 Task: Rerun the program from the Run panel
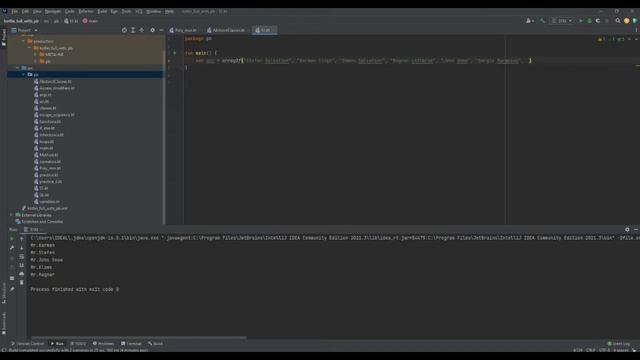pos(12,239)
